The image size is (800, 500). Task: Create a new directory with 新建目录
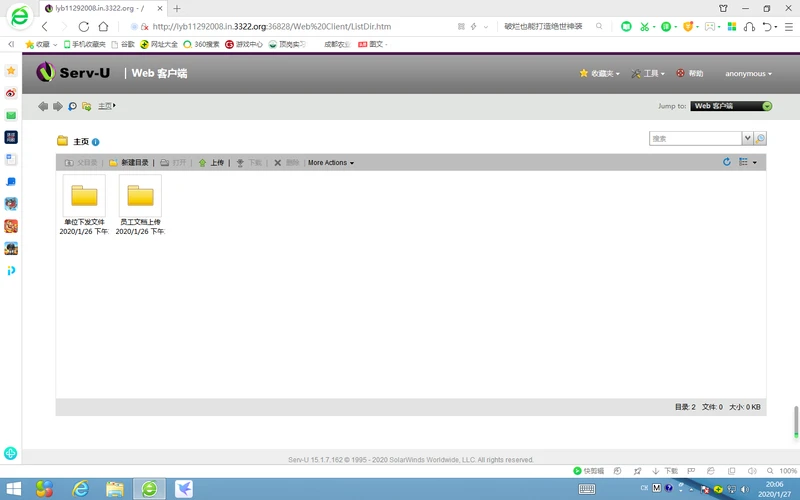click(129, 163)
